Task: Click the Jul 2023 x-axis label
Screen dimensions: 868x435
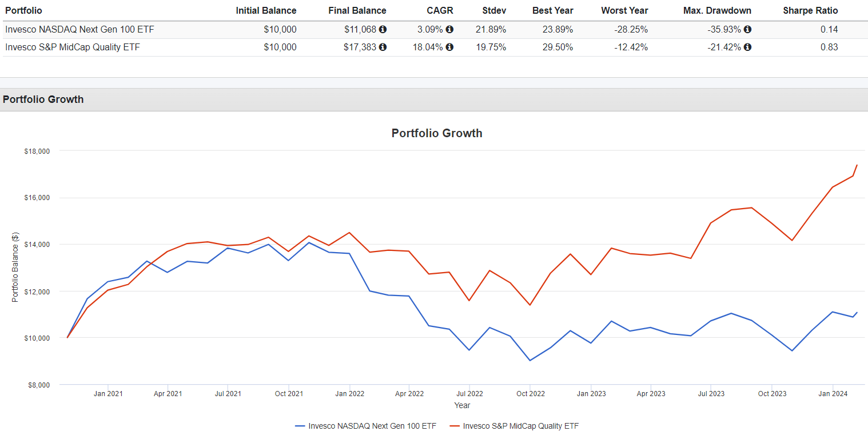Action: 711,394
